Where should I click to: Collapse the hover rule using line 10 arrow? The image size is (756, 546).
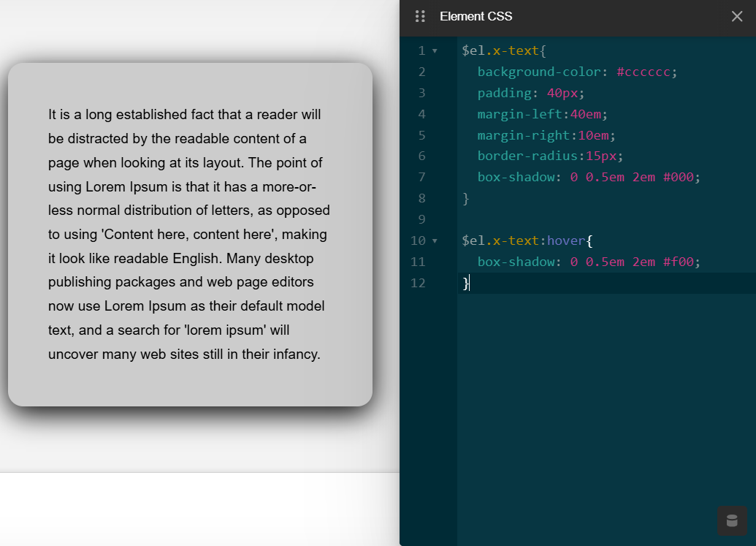pyautogui.click(x=435, y=240)
